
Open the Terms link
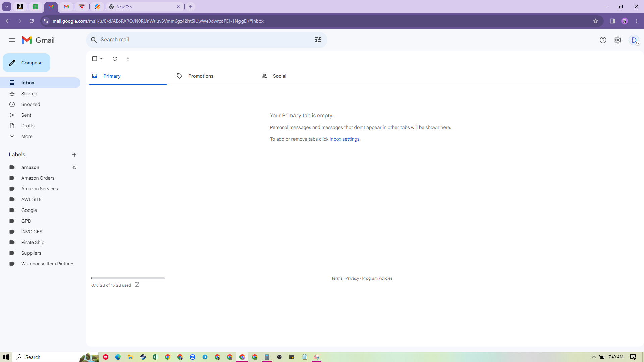pos(337,278)
